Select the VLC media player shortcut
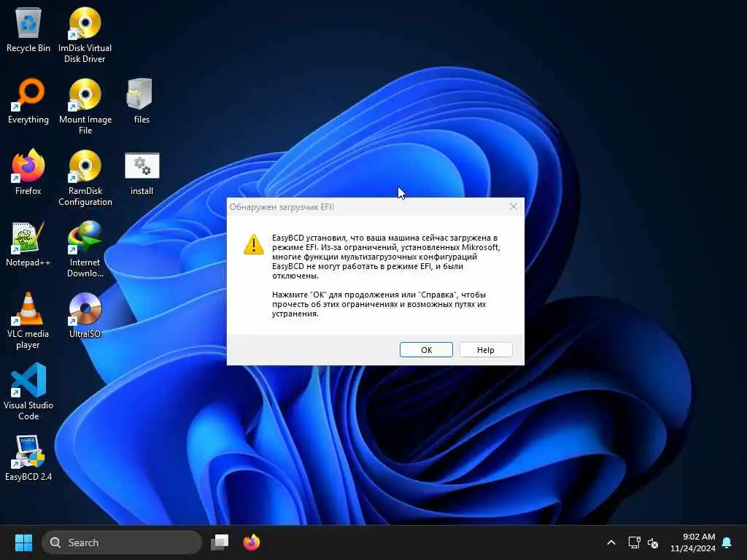Screen dimensions: 747x560 click(x=28, y=321)
